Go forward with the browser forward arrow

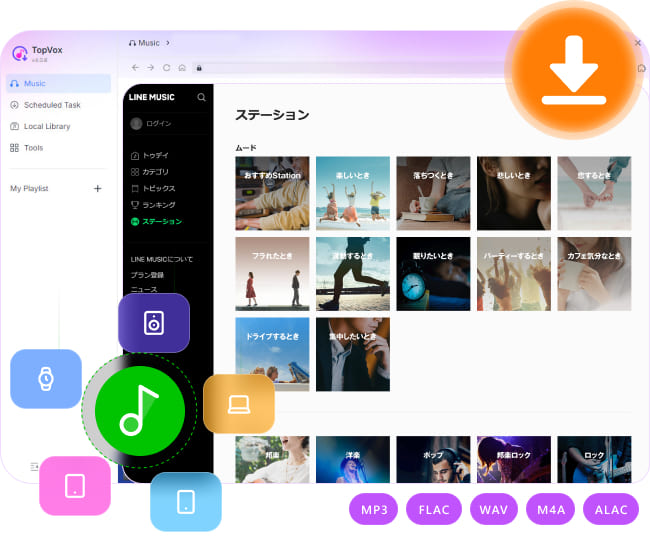point(150,68)
